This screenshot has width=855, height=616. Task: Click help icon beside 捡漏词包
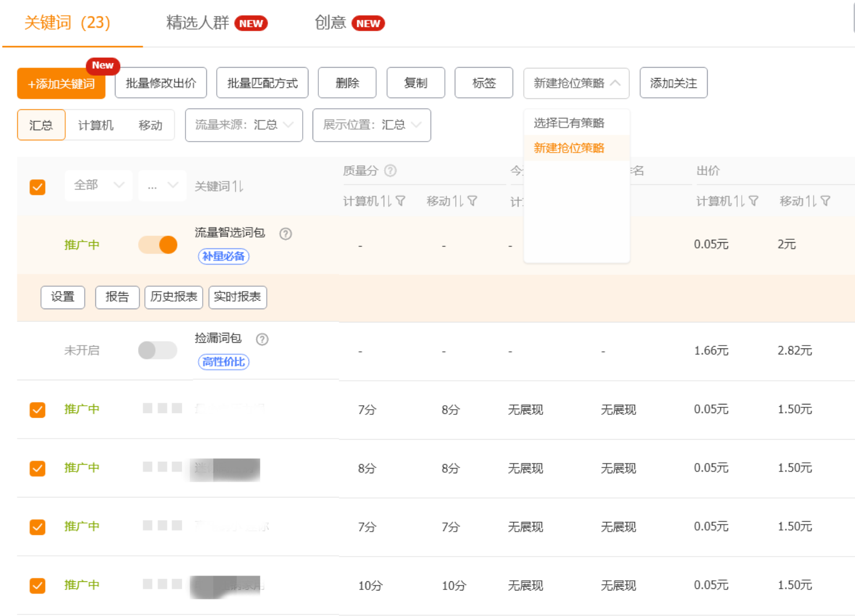point(262,339)
